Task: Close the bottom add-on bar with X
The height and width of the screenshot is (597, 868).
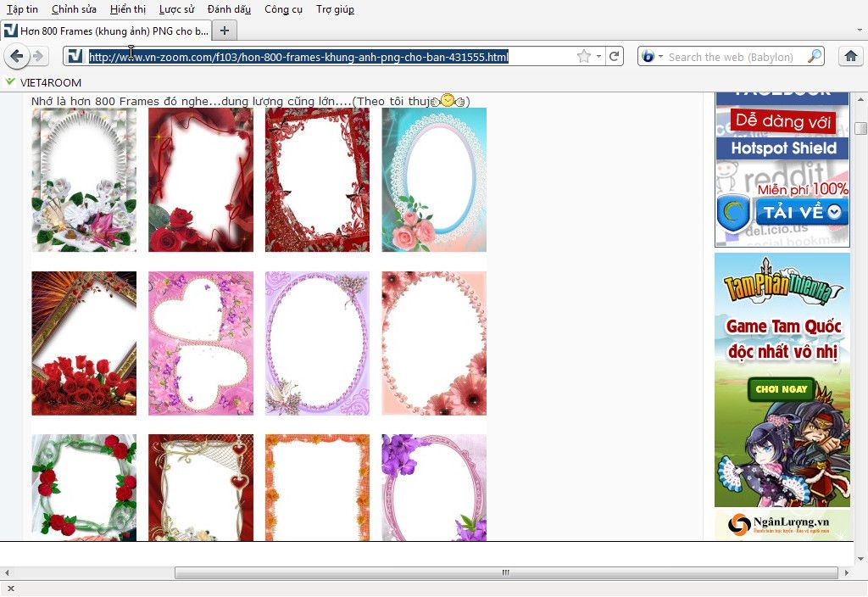Action: point(10,589)
